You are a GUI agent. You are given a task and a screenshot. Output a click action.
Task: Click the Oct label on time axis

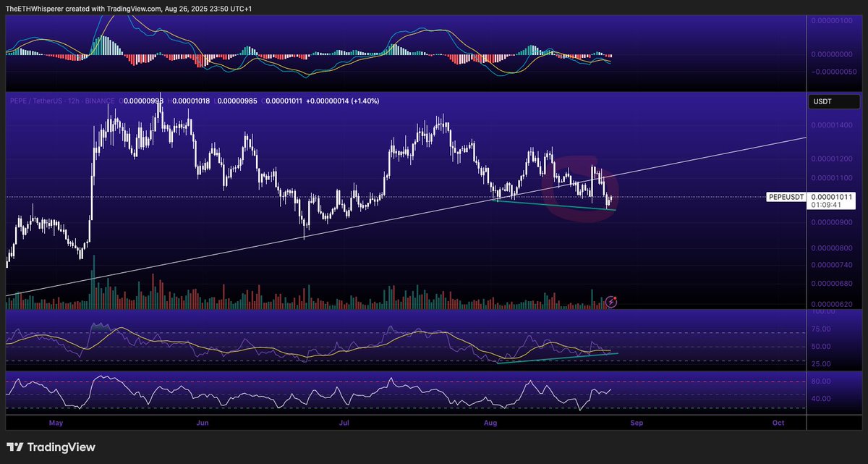click(x=778, y=423)
